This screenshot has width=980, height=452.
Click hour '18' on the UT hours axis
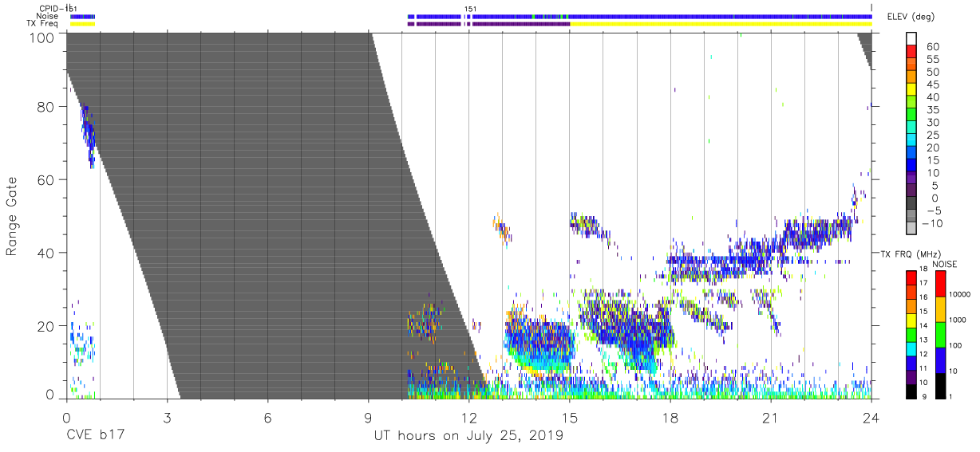[x=670, y=418]
